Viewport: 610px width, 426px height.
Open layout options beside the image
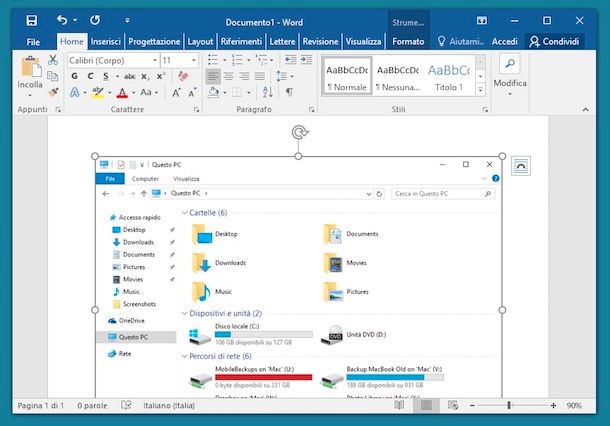[521, 166]
